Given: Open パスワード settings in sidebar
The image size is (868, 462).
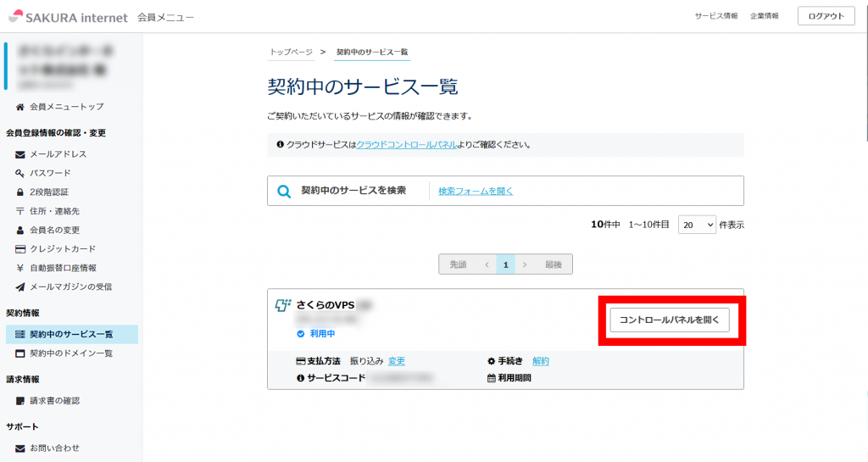Looking at the screenshot, I should pyautogui.click(x=50, y=173).
